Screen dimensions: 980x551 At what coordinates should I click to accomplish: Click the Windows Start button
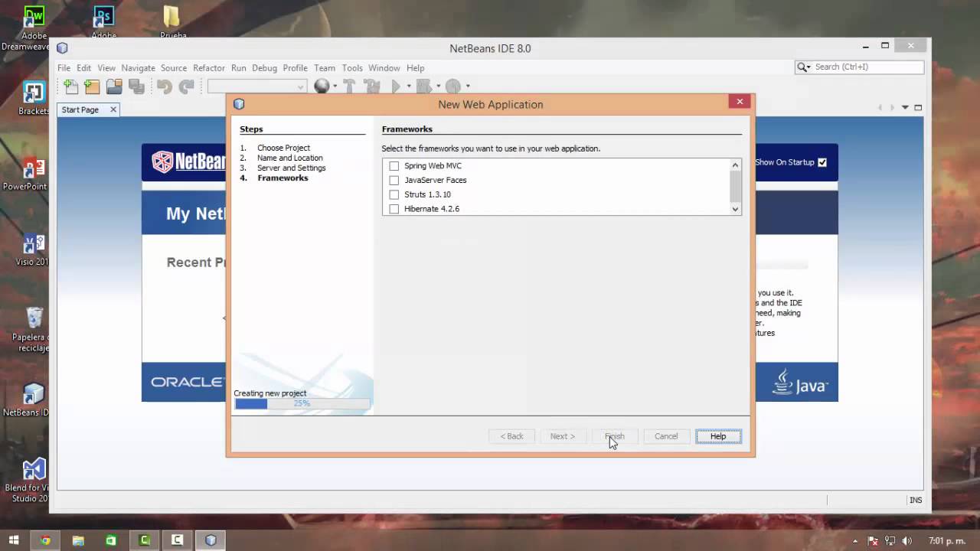[x=14, y=540]
